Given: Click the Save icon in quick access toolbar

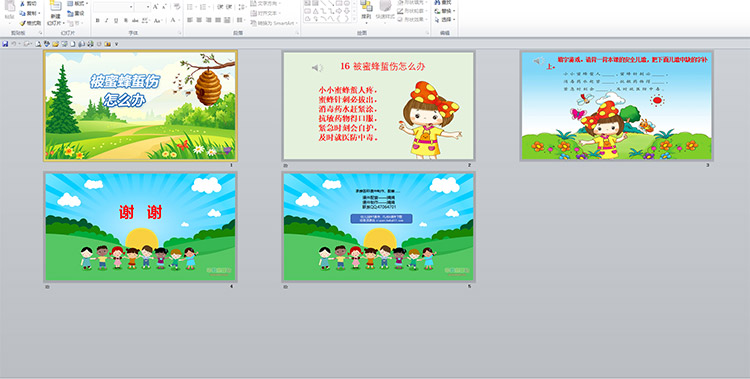Looking at the screenshot, I should [x=5, y=44].
